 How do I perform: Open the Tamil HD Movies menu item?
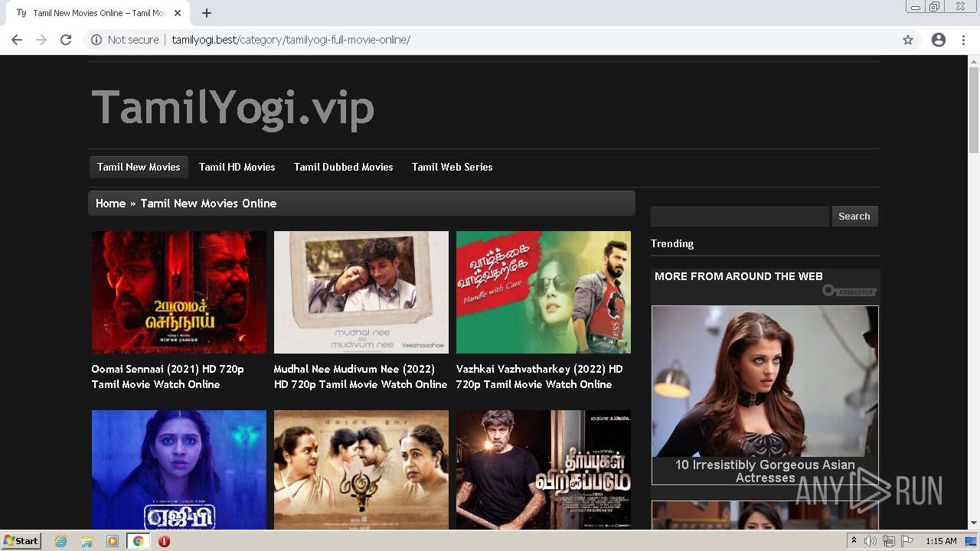(x=237, y=167)
